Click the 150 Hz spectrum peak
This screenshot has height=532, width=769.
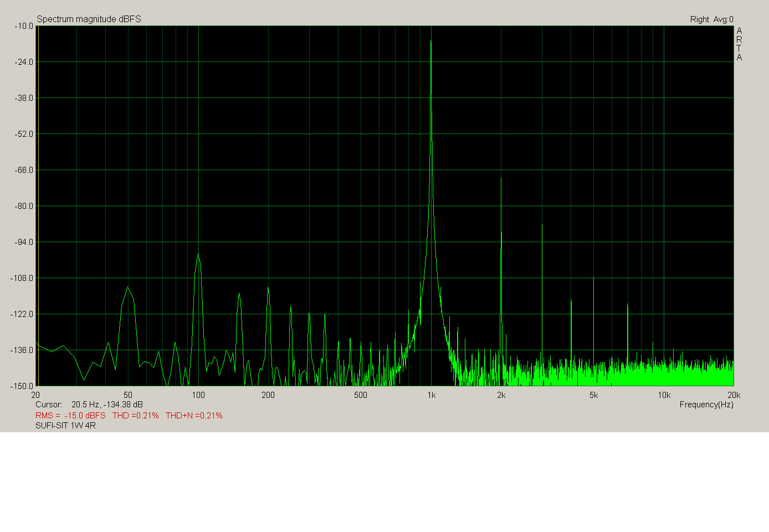click(x=239, y=293)
